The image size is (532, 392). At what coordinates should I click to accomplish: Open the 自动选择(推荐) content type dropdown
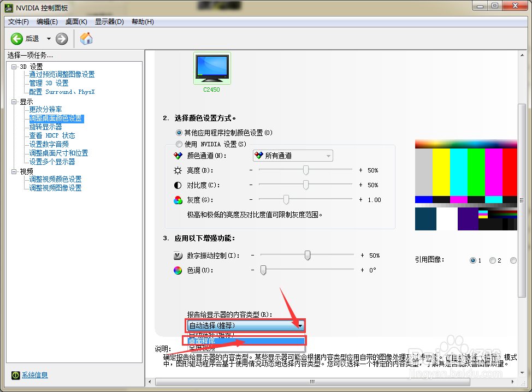(245, 325)
